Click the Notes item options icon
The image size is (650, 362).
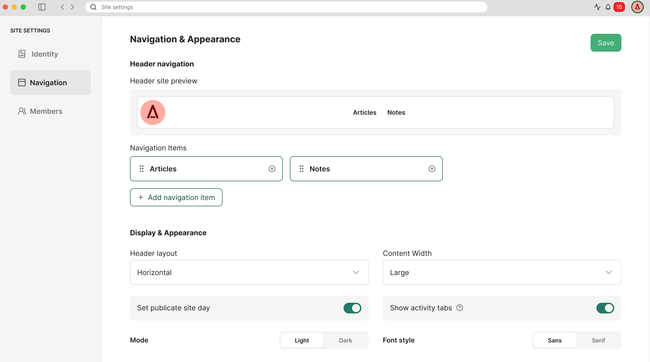[432, 169]
